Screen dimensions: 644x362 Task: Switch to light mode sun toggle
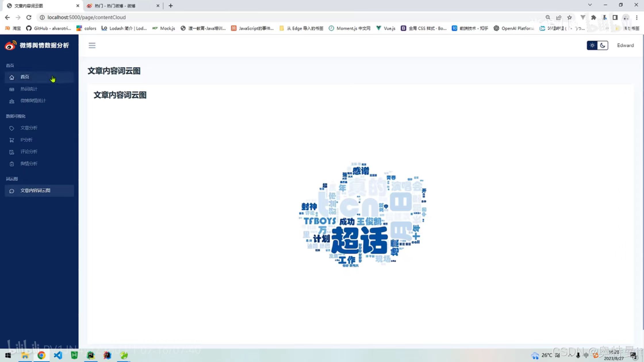click(592, 45)
